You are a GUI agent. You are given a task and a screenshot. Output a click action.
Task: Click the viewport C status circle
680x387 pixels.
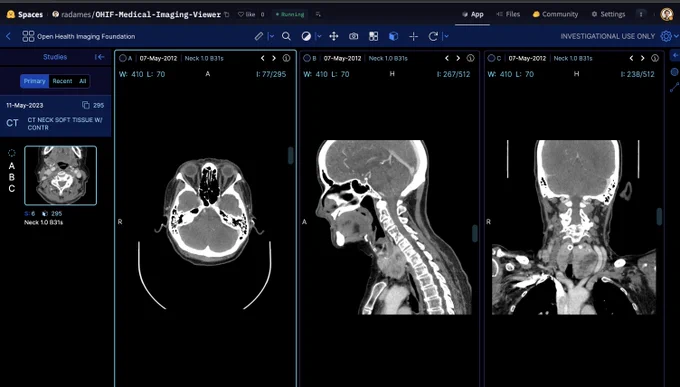(491, 58)
